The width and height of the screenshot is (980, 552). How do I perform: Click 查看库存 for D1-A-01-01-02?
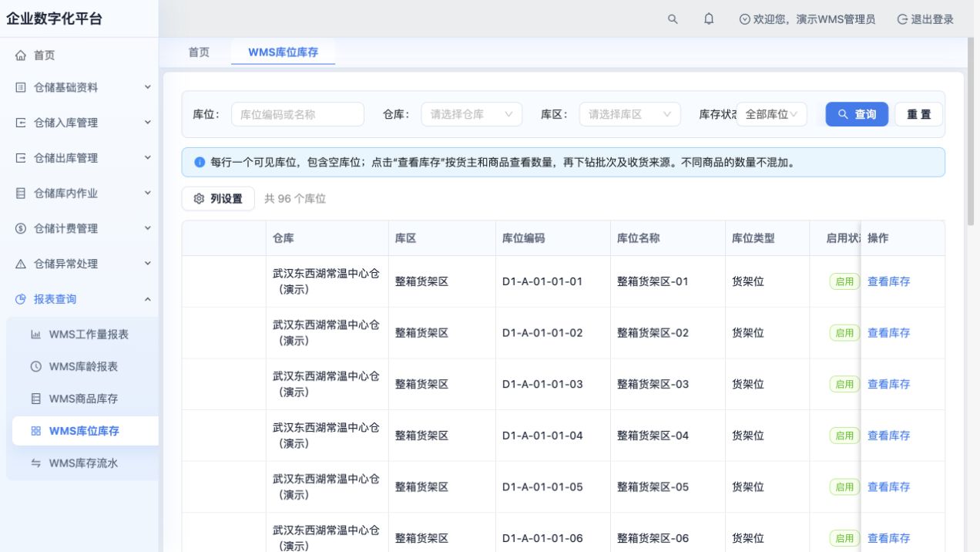[888, 333]
